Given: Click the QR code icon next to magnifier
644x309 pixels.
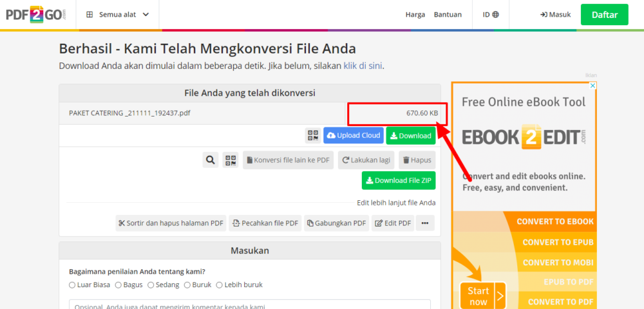Looking at the screenshot, I should [x=230, y=160].
